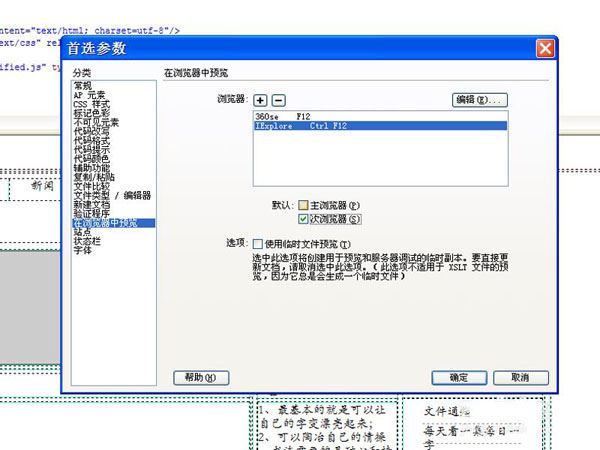Click the plus icon to add browser
Screen dimensions: 600x450
(260, 100)
